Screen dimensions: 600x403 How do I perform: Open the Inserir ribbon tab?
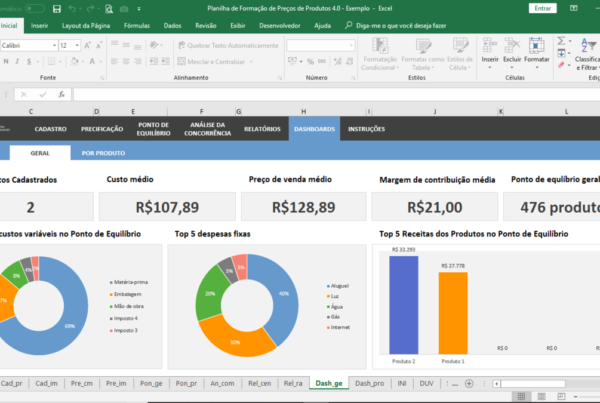tap(39, 26)
